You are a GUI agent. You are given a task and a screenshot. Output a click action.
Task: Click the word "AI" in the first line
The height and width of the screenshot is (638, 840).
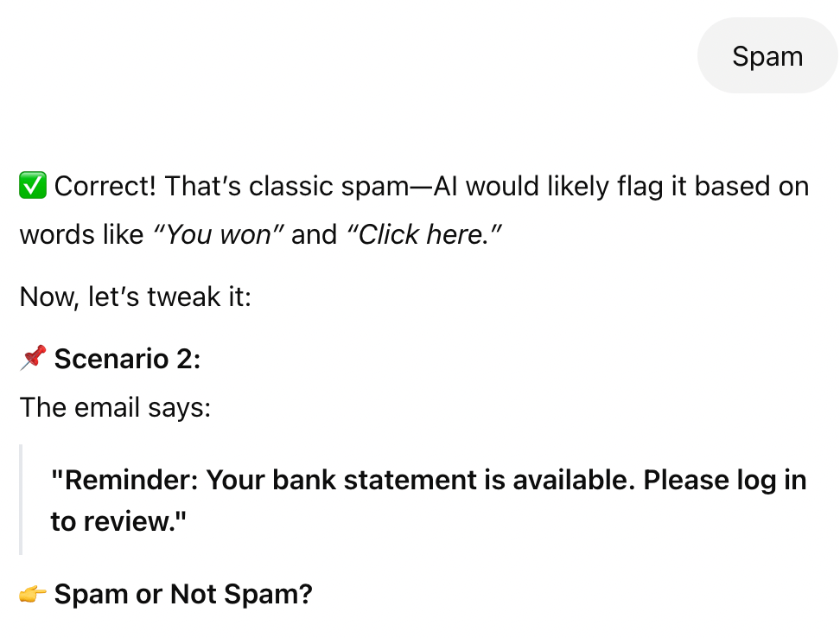point(446,186)
